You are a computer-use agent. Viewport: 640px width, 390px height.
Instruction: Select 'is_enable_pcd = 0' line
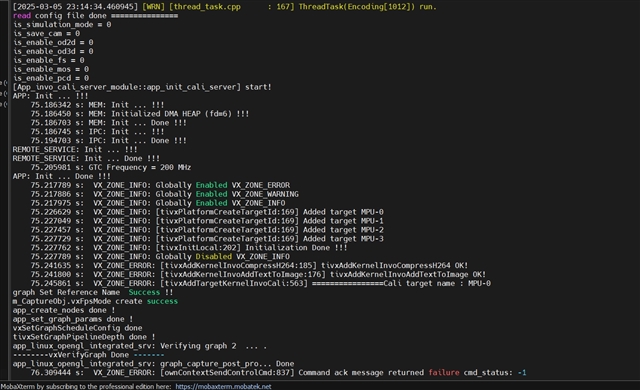[x=51, y=78]
